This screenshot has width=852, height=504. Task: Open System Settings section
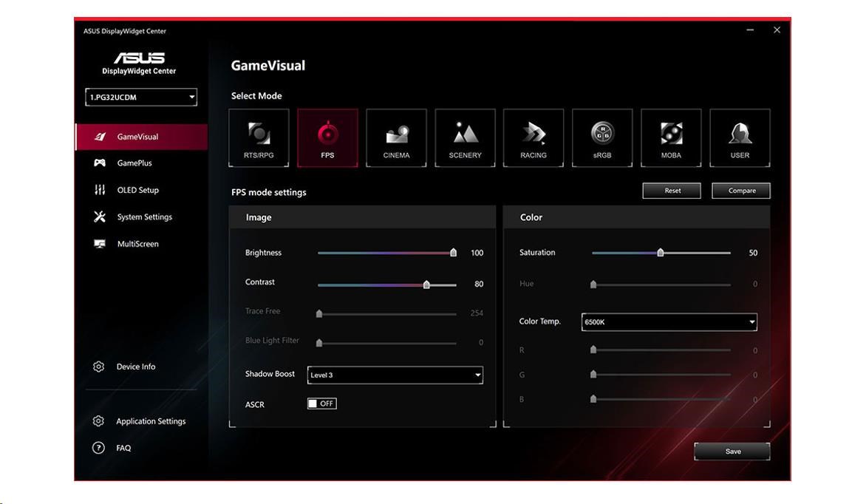click(145, 217)
